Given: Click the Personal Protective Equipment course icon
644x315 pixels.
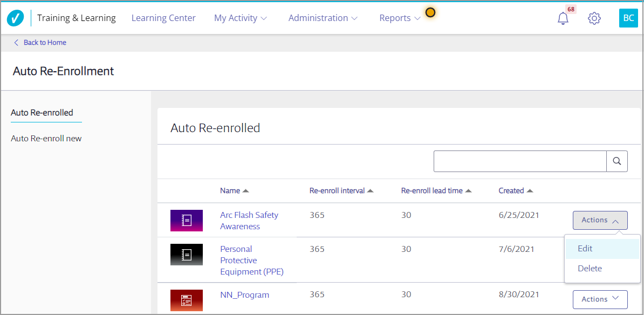Looking at the screenshot, I should 186,255.
